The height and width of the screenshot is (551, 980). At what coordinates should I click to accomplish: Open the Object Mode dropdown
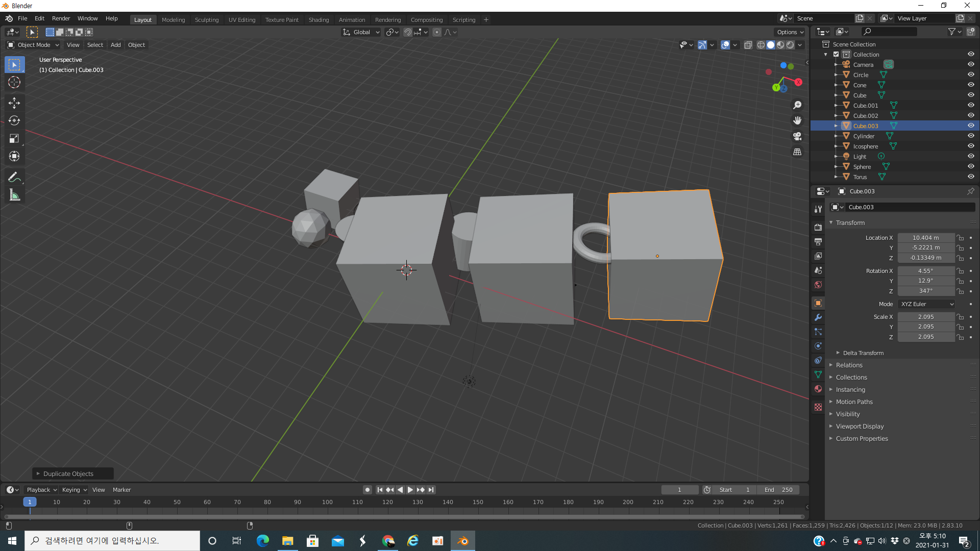tap(34, 45)
